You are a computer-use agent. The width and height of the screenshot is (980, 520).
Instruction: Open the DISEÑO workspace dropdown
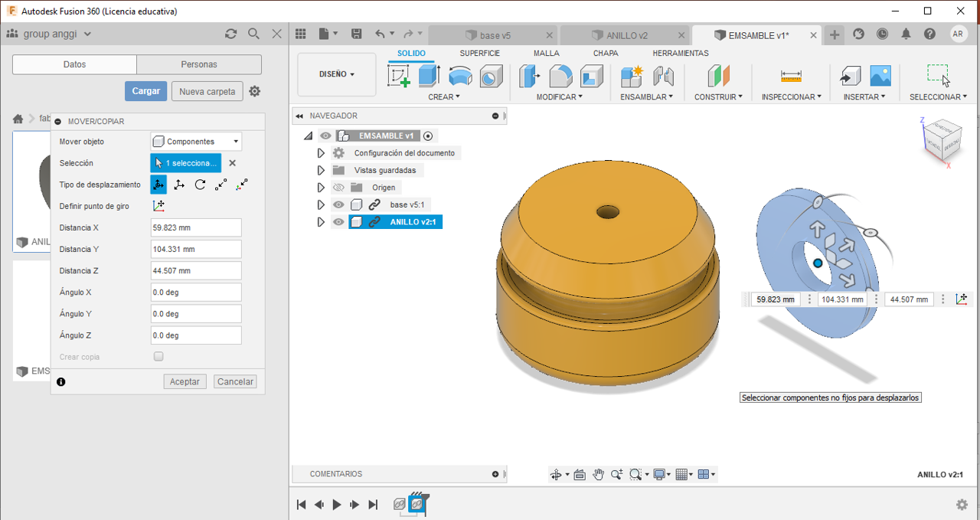(337, 74)
